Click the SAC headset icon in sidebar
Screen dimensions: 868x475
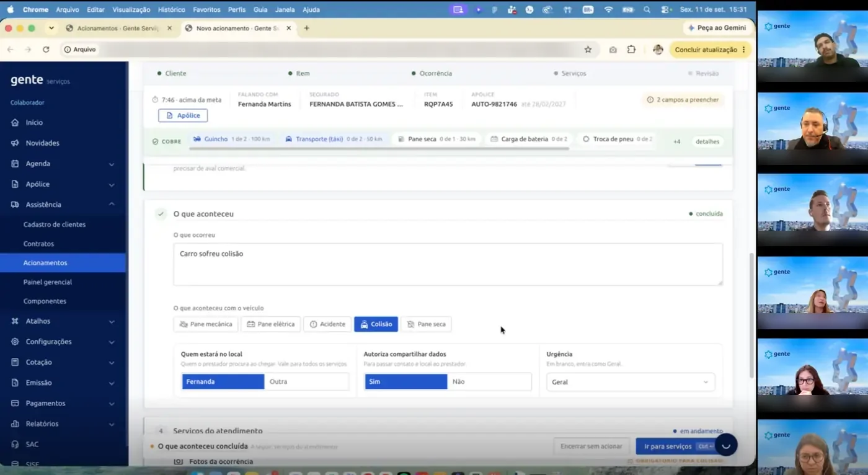(15, 445)
